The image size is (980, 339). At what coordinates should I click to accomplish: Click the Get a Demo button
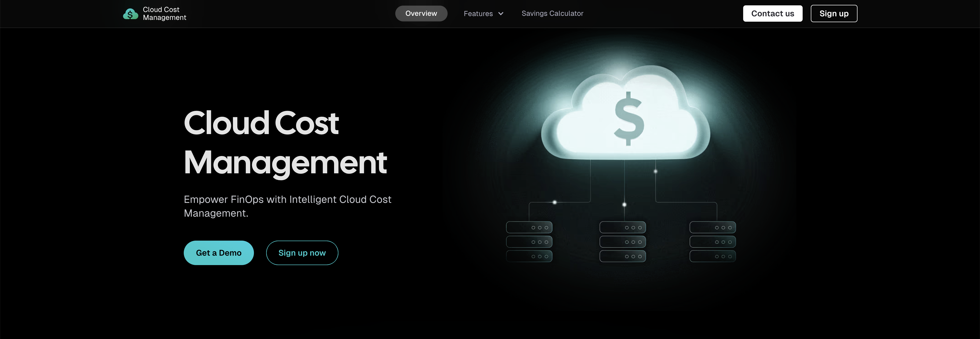coord(218,253)
